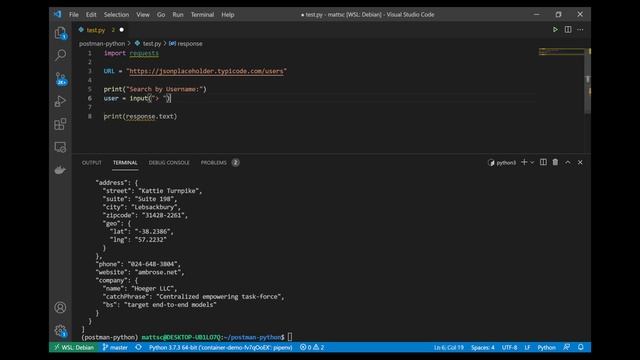The width and height of the screenshot is (640, 360).
Task: Click the terminal prompt input area
Action: pyautogui.click(x=290, y=337)
